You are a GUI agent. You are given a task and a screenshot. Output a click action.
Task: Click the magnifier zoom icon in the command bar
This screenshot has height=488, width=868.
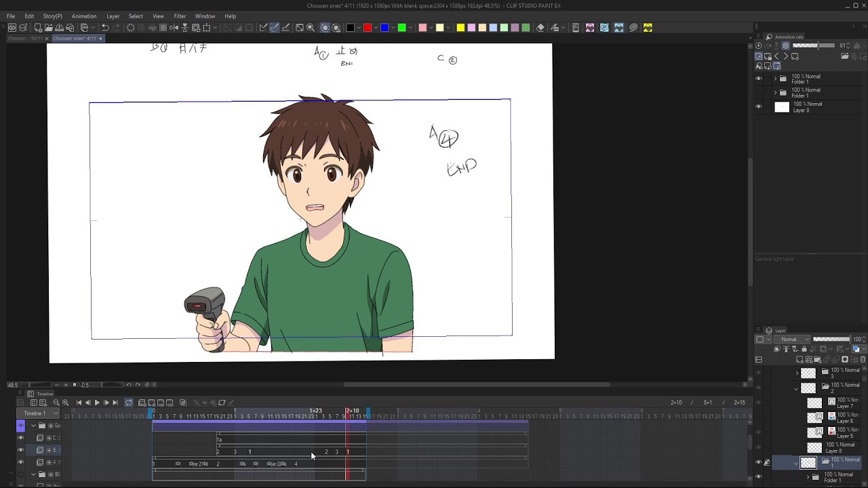311,28
